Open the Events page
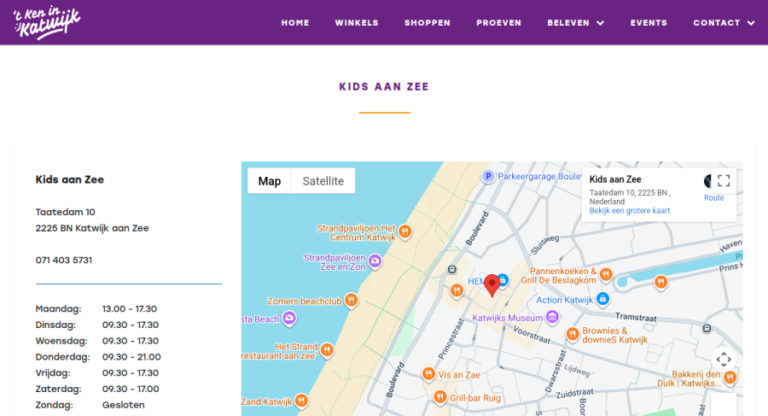 (648, 23)
